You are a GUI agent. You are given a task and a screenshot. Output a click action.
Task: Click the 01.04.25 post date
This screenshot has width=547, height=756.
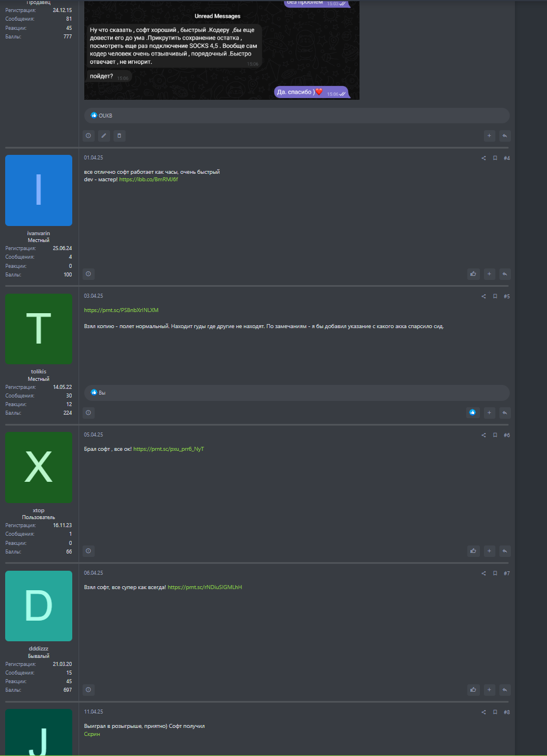93,158
